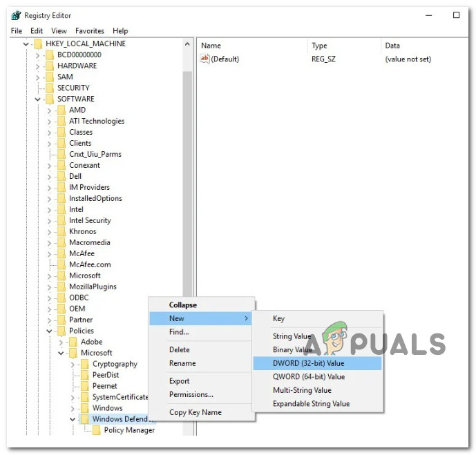Viewport: 476px width, 455px height.
Task: Select the PeerDist tree key
Action: point(105,375)
